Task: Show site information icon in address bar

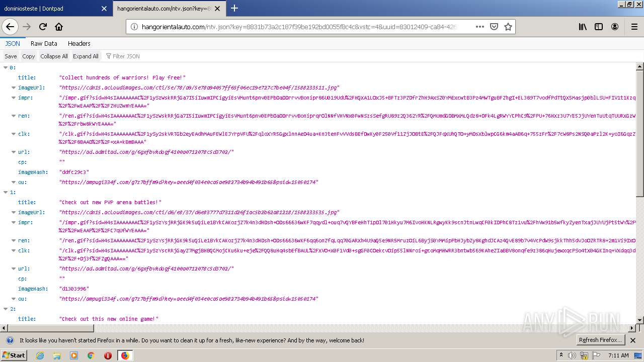Action: pos(134,27)
